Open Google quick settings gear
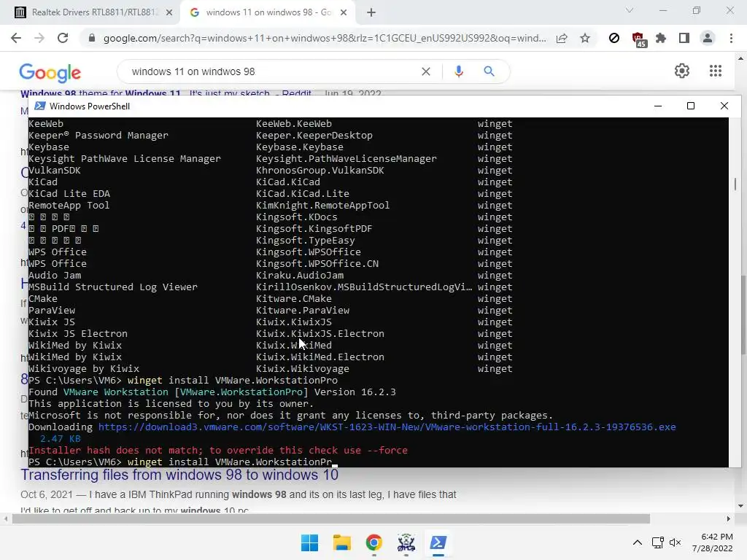Image resolution: width=747 pixels, height=560 pixels. point(682,71)
